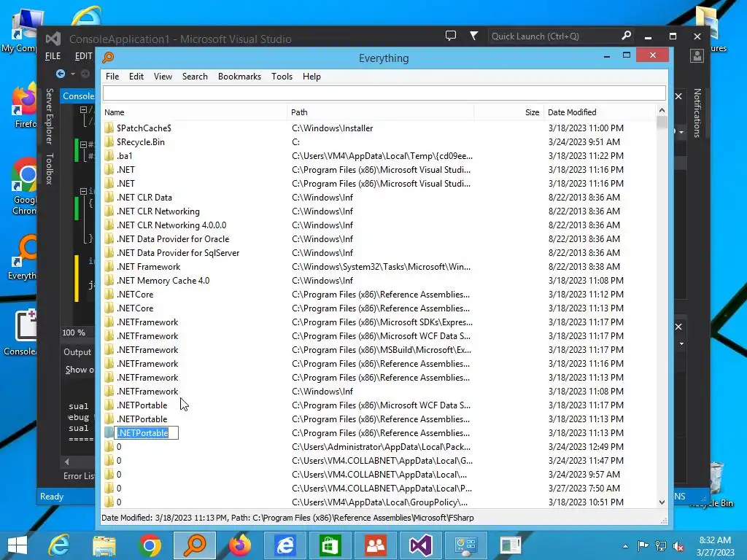Click the Everything magnifier icon in title bar
The height and width of the screenshot is (560, 747).
click(108, 58)
